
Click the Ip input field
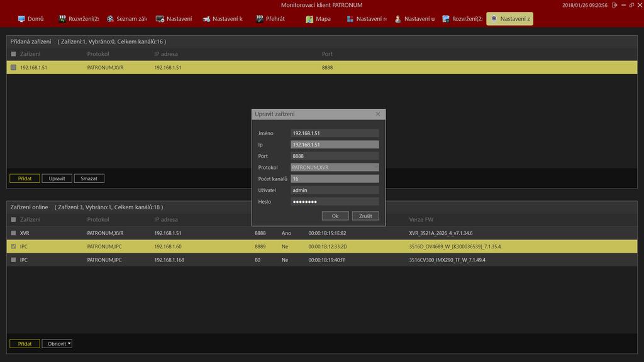pos(335,145)
